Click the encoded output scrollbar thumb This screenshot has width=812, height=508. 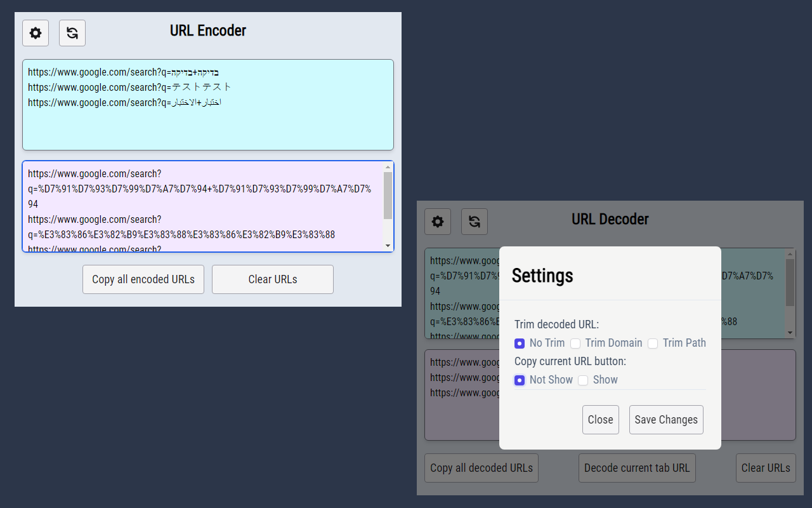[388, 195]
